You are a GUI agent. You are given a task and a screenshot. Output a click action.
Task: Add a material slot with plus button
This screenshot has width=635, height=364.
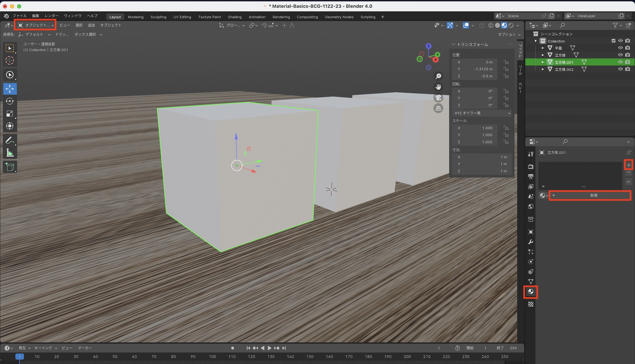(628, 165)
